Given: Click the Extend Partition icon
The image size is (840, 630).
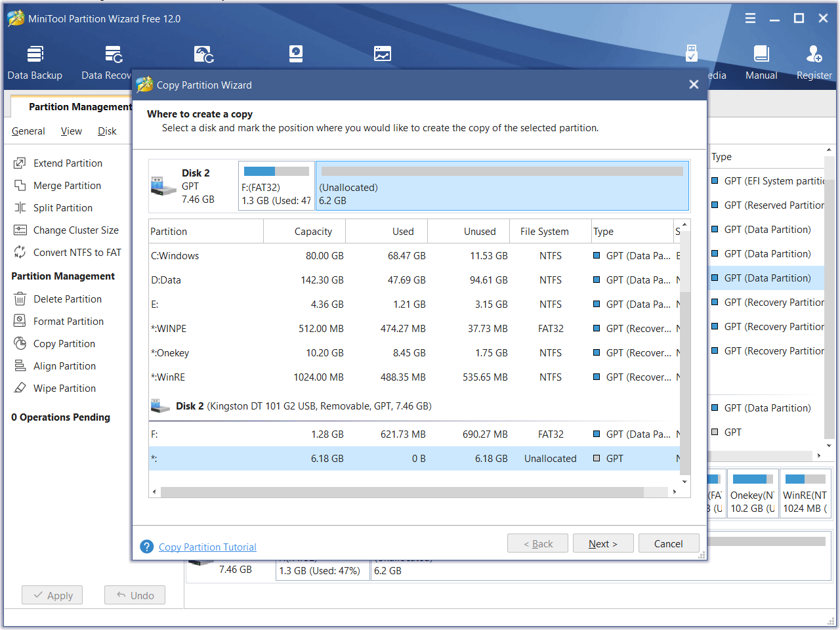Looking at the screenshot, I should click(20, 163).
